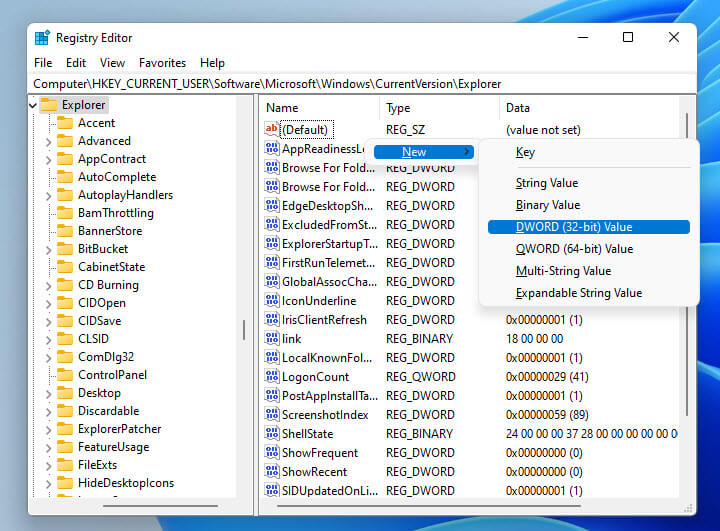Collapse the Explorer key in the tree
The image size is (720, 531).
click(33, 106)
